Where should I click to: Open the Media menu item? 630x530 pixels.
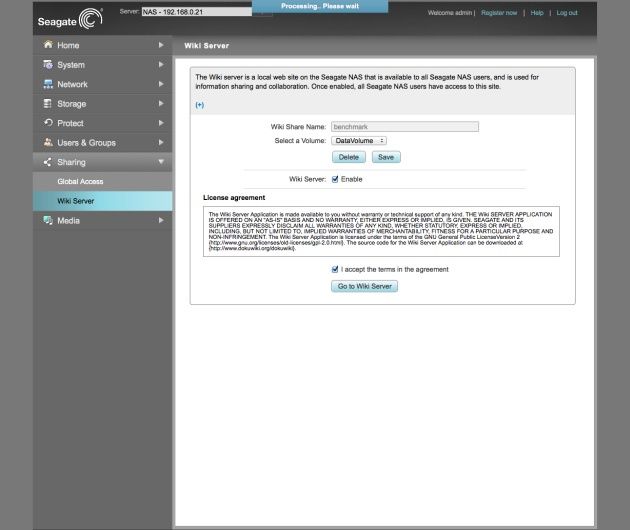[102, 220]
